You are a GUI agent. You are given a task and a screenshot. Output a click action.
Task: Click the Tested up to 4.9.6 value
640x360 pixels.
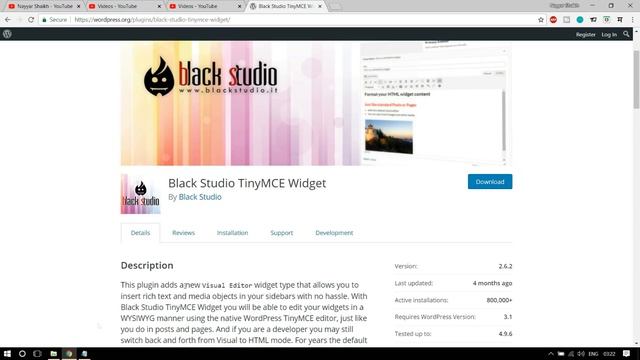tap(505, 333)
